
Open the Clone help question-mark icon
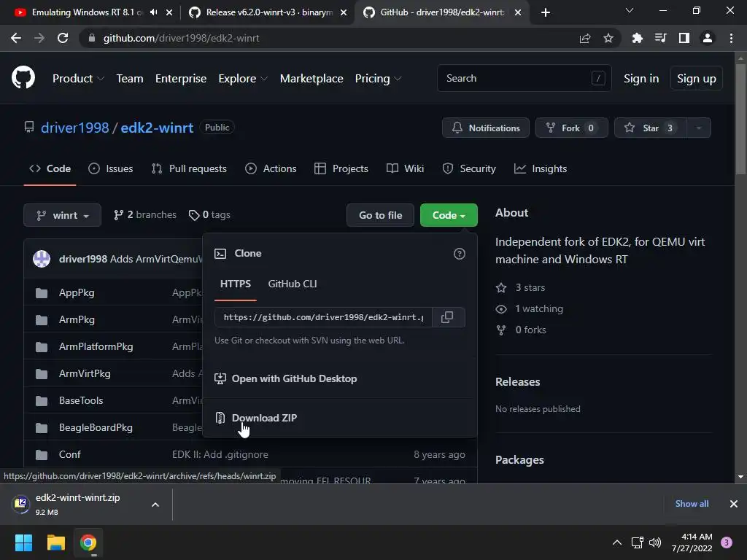460,254
